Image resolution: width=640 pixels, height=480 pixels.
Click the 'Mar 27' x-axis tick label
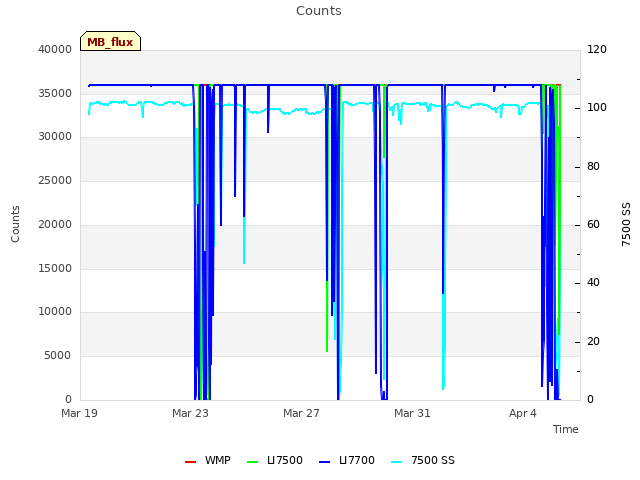click(301, 413)
